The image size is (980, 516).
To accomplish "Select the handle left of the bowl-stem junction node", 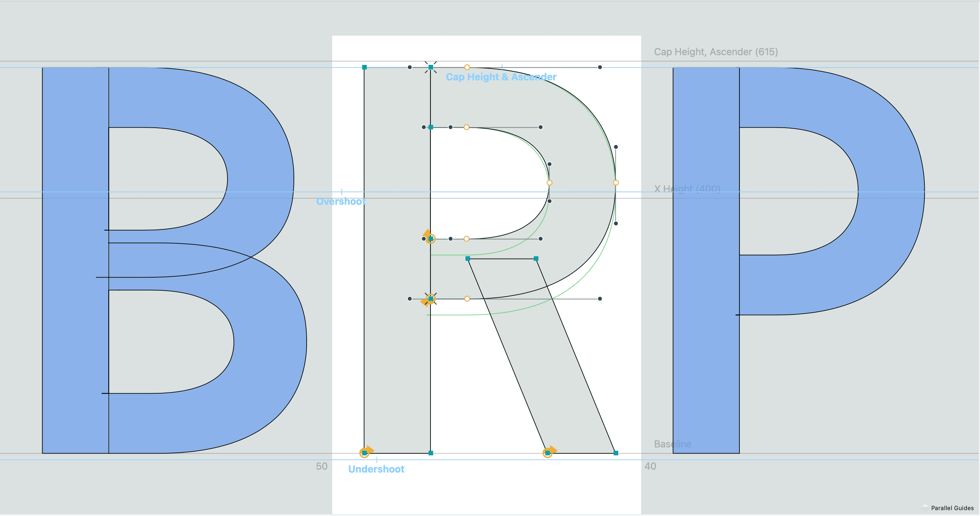I will 410,299.
